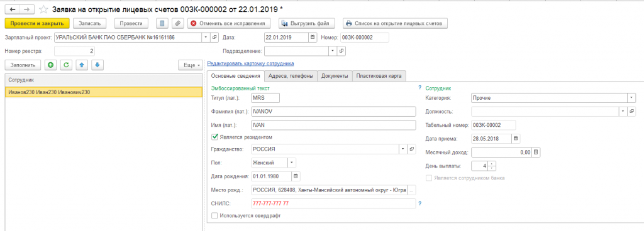Screen dimensions: 644x231
Task: Switch to Пластиковая карта tab
Action: pos(379,76)
